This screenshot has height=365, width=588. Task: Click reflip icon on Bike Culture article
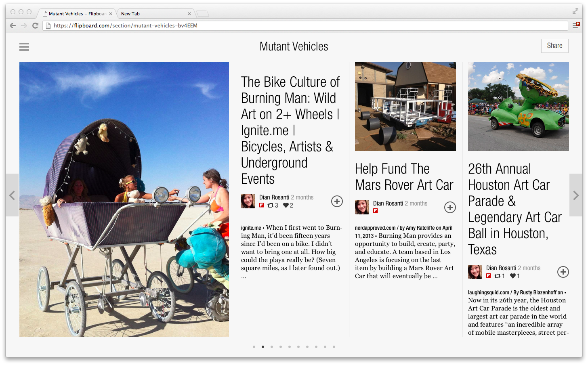click(x=271, y=205)
